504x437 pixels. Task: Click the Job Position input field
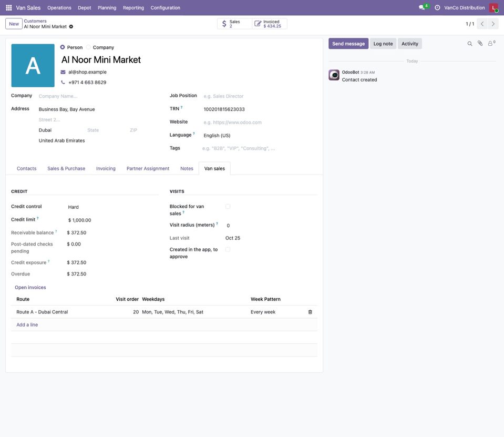coord(260,96)
